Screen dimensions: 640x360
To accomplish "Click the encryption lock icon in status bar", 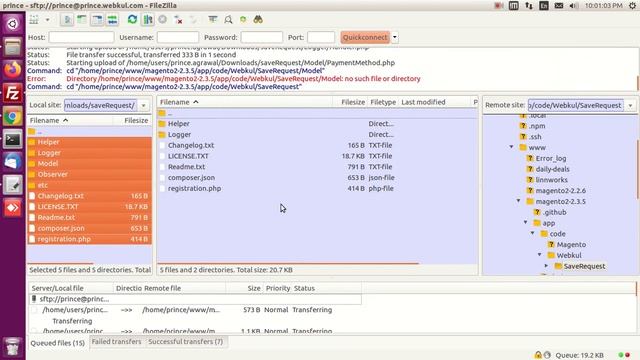I will [538, 355].
